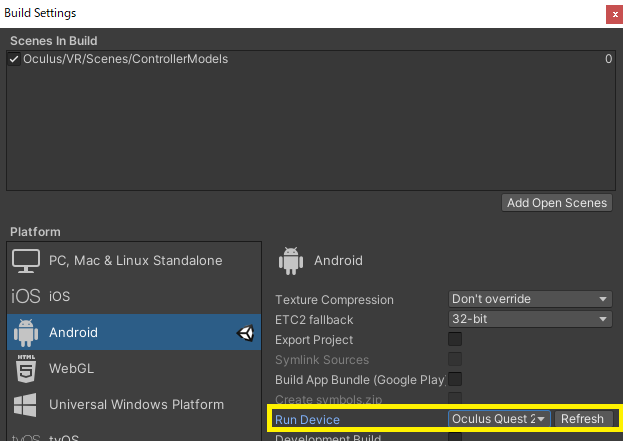Click the Symlink Sources label
The width and height of the screenshot is (623, 441).
coord(322,360)
